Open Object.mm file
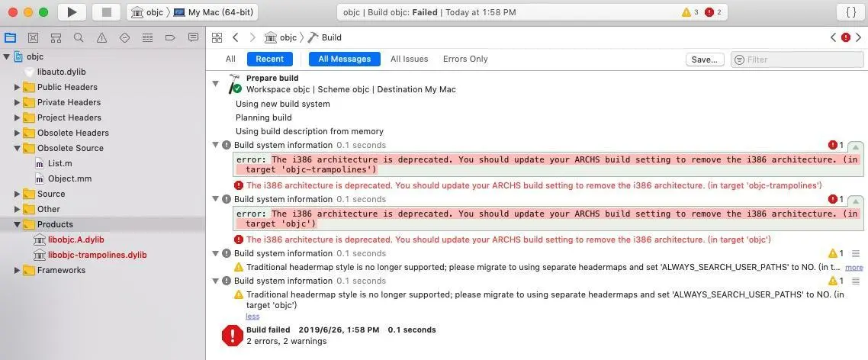The width and height of the screenshot is (868, 360). point(69,178)
